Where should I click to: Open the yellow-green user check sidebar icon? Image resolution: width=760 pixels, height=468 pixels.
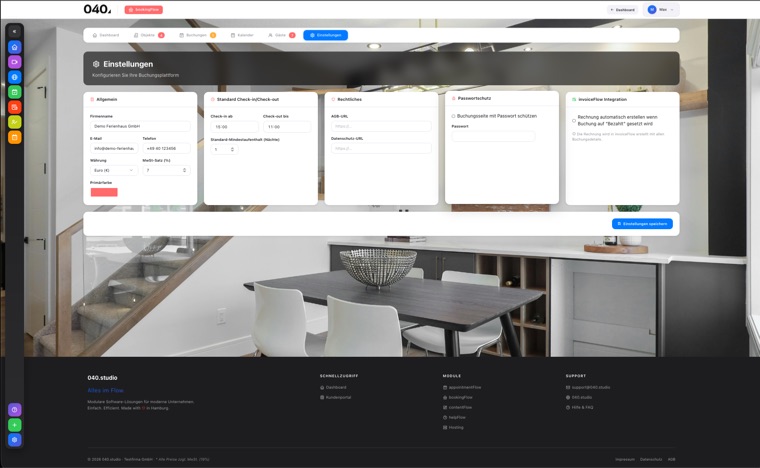(15, 122)
